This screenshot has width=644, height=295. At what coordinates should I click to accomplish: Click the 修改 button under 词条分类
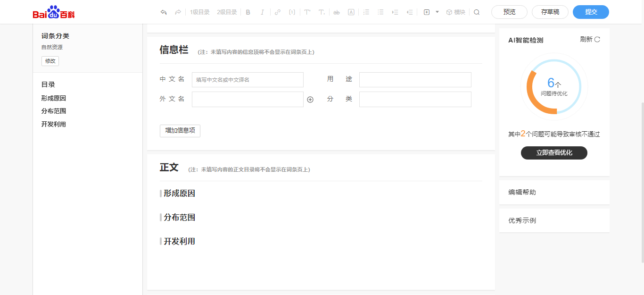pos(50,61)
